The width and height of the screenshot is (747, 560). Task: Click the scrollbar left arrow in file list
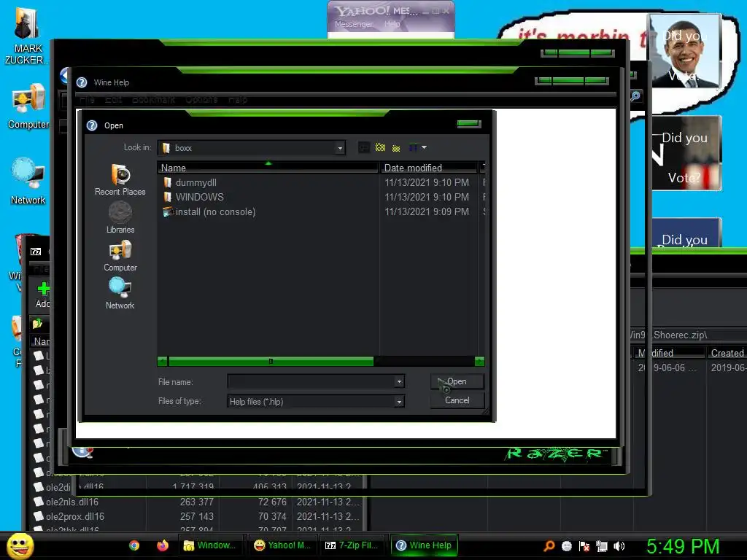click(x=163, y=362)
